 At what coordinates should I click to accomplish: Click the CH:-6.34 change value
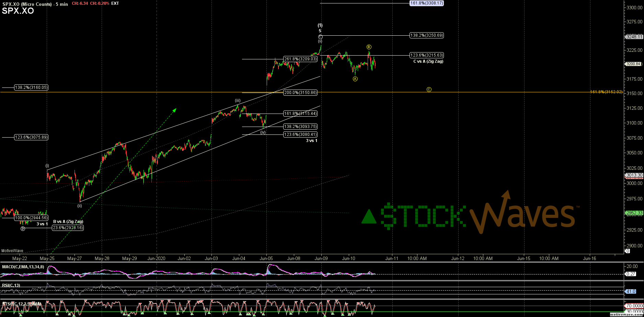pos(80,3)
